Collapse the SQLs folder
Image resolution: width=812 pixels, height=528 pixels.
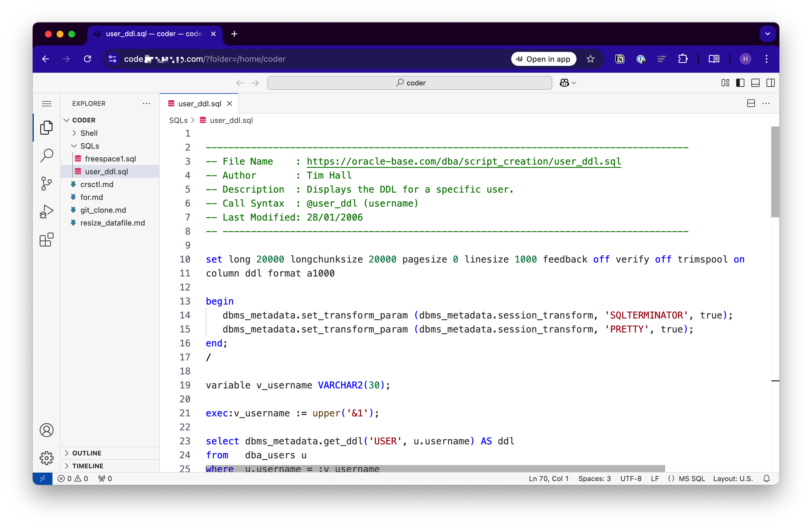click(x=89, y=146)
